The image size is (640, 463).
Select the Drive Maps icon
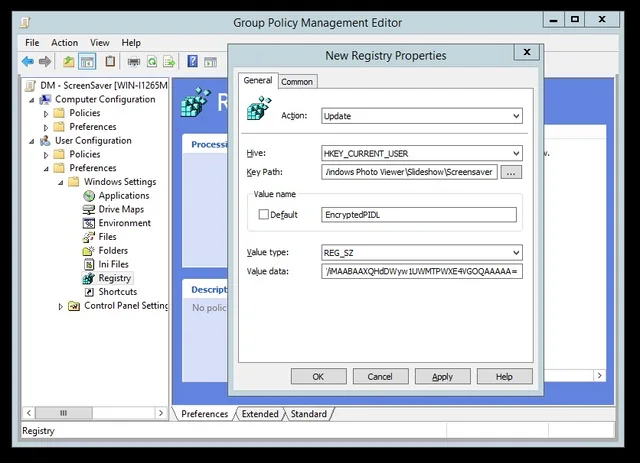[89, 209]
